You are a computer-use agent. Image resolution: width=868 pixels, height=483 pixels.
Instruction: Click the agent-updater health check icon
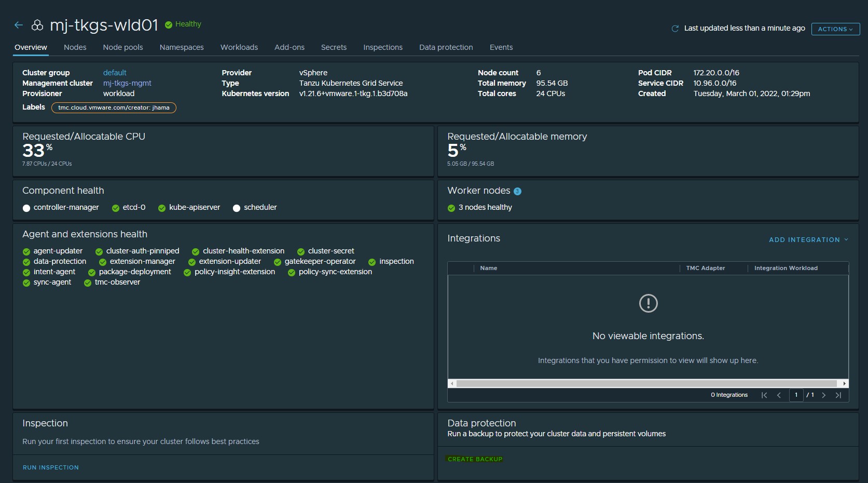coord(26,252)
